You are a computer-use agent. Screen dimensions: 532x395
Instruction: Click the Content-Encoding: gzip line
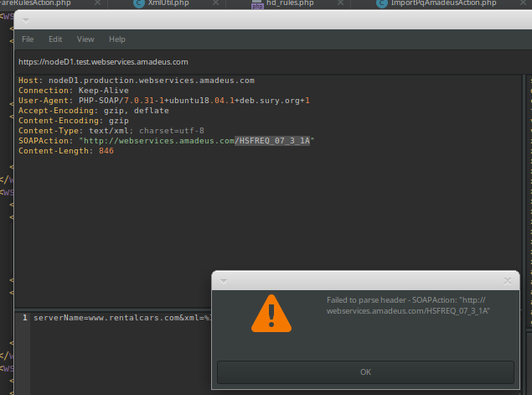[x=74, y=121]
